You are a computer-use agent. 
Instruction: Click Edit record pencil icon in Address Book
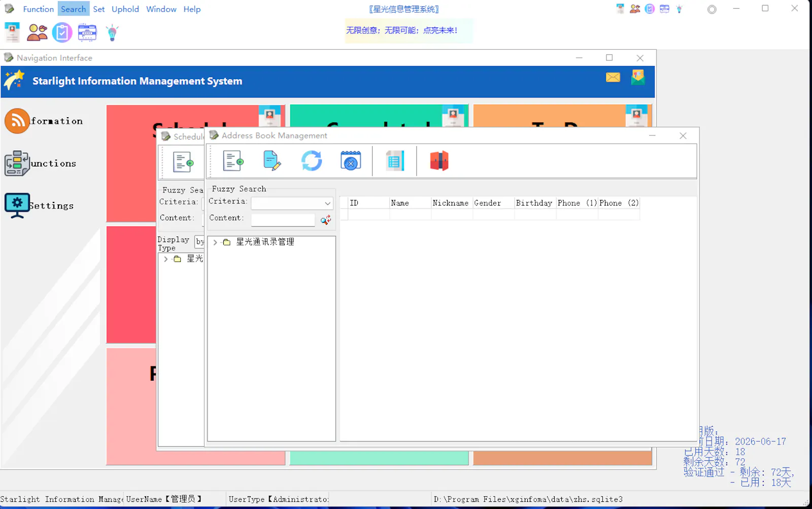[272, 161]
